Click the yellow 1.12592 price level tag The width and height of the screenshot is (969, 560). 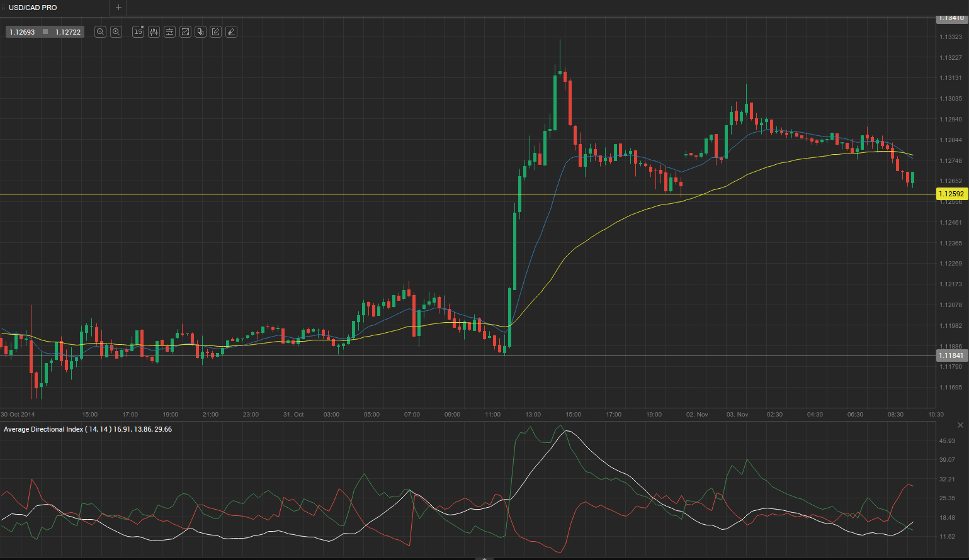click(x=951, y=194)
